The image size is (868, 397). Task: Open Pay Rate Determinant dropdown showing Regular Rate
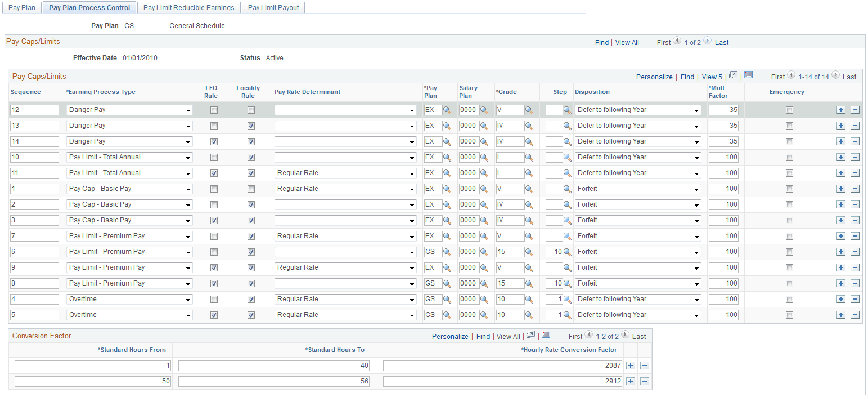(411, 173)
